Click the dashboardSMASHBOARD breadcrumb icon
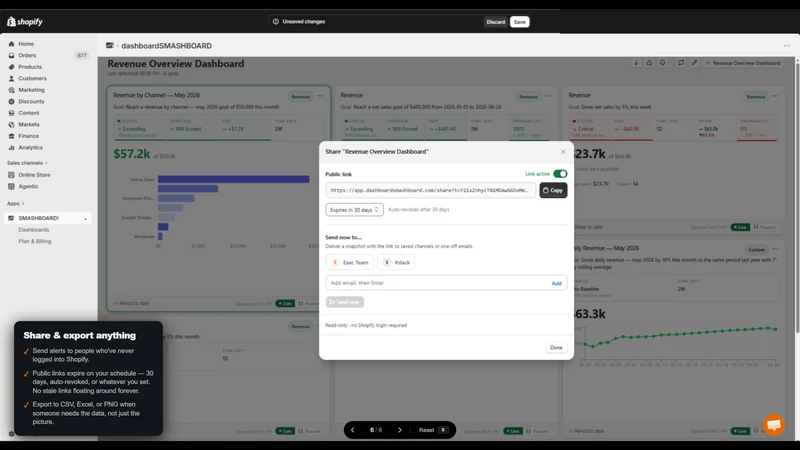Image resolution: width=800 pixels, height=450 pixels. [x=110, y=45]
